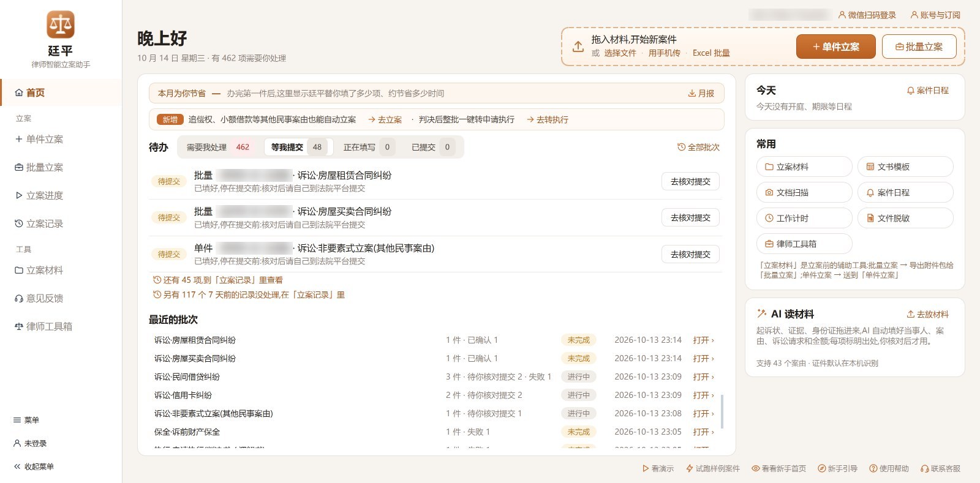Click 去核对提交 for 非要素式立案 item

690,254
